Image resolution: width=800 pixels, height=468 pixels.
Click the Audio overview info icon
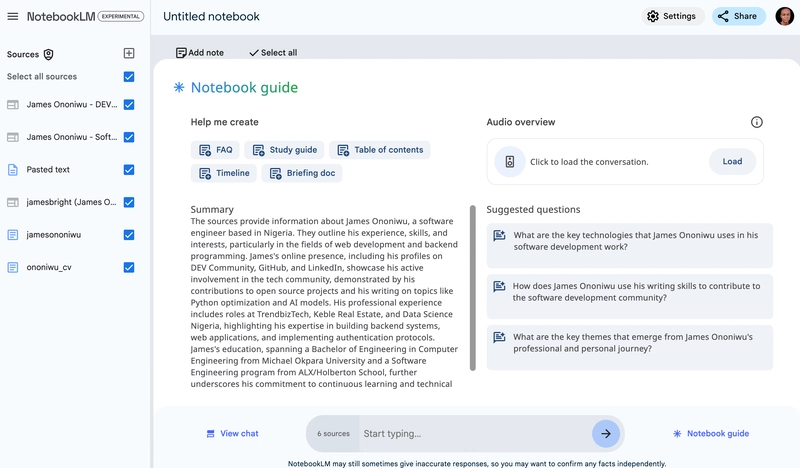pyautogui.click(x=757, y=122)
